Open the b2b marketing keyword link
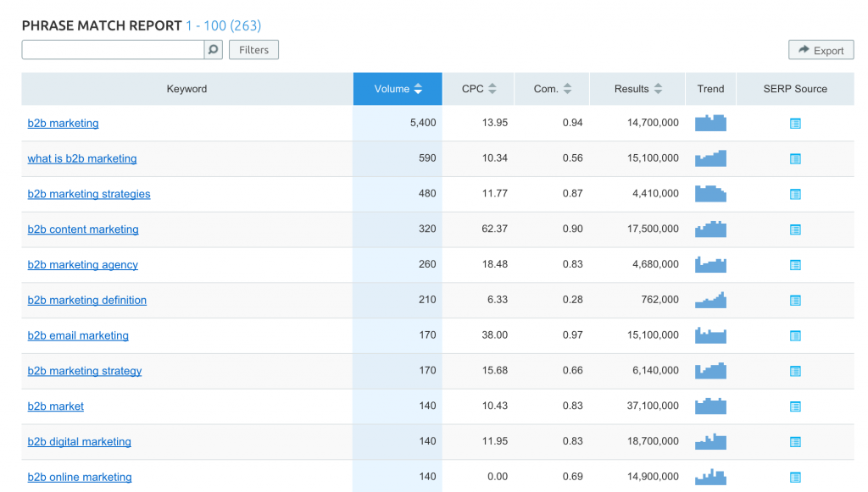 (x=63, y=124)
